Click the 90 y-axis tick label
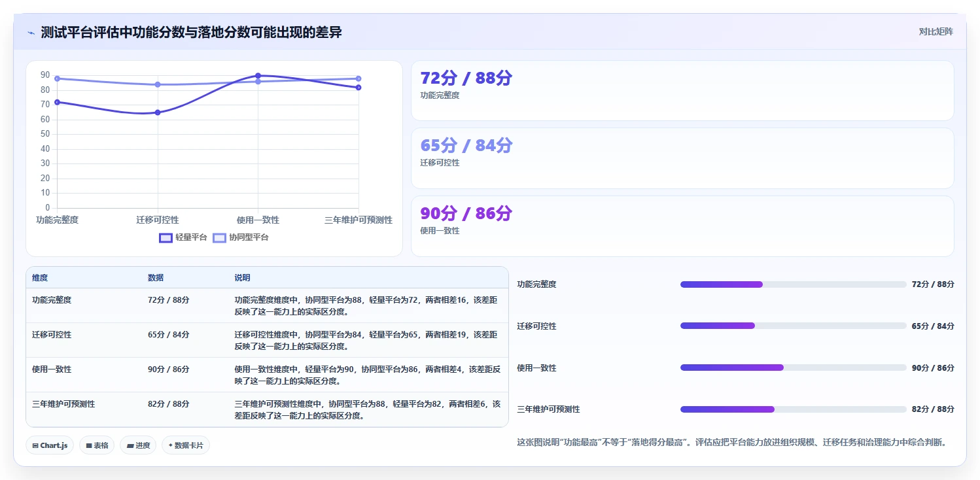980x480 pixels. (45, 75)
